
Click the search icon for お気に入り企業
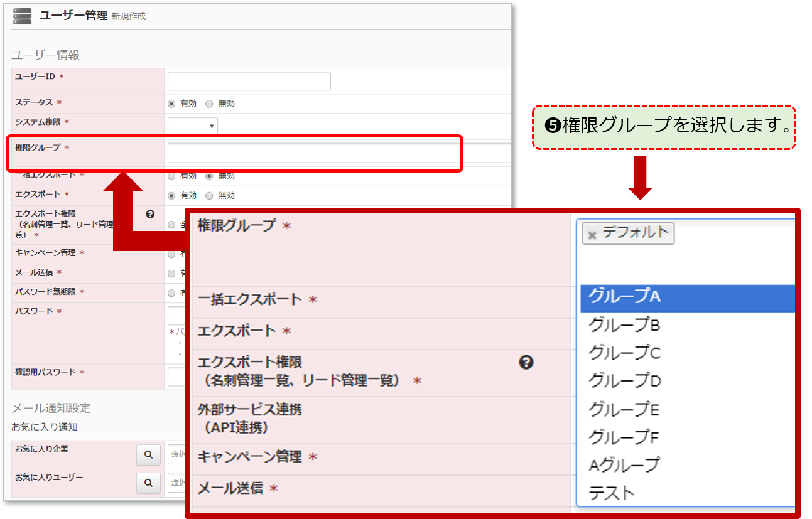(148, 454)
